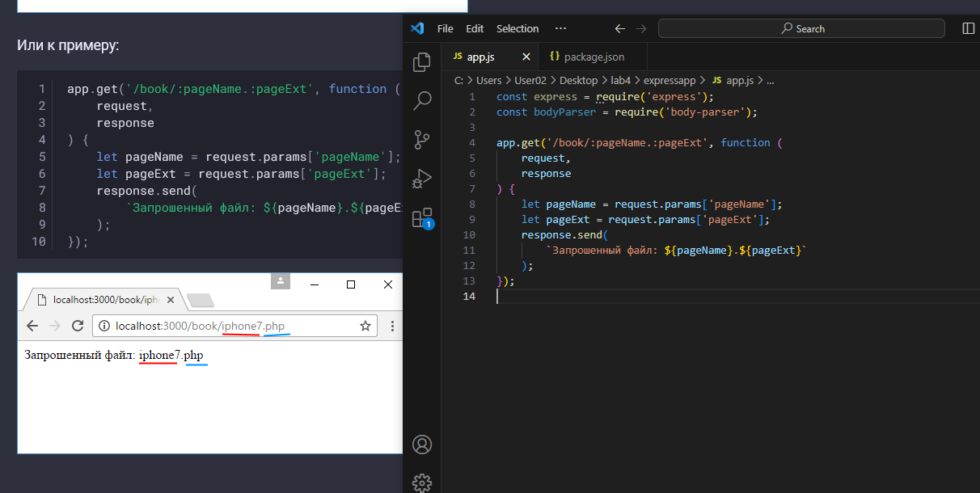Toggle the layout button beside search box
980x493 pixels.
tap(968, 28)
